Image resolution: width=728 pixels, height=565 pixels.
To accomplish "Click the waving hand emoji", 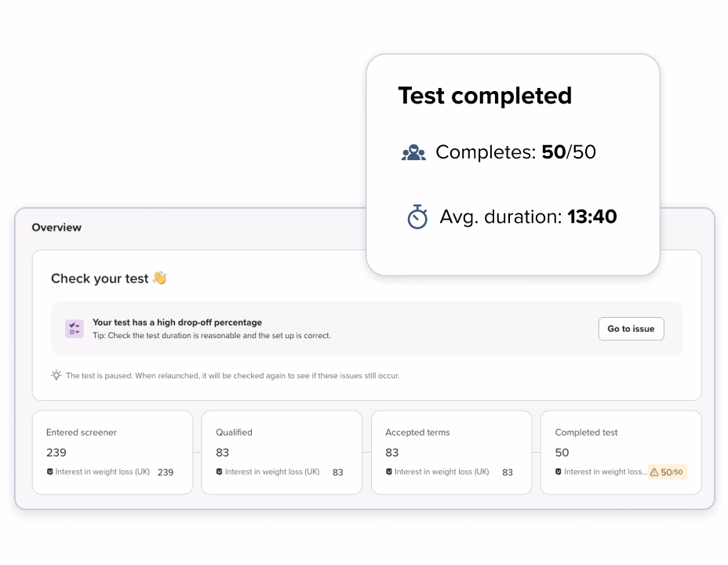I will (x=159, y=278).
